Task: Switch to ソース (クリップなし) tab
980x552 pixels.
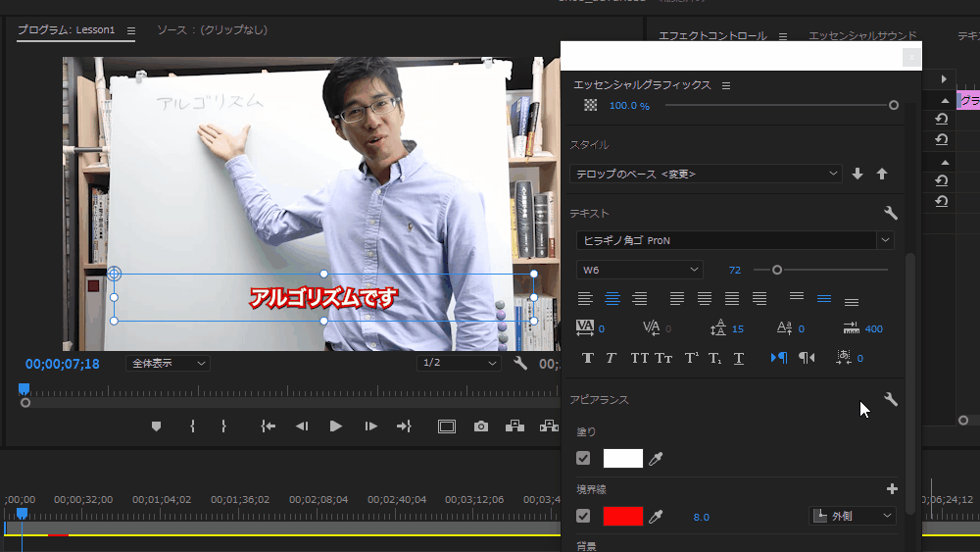Action: (212, 29)
